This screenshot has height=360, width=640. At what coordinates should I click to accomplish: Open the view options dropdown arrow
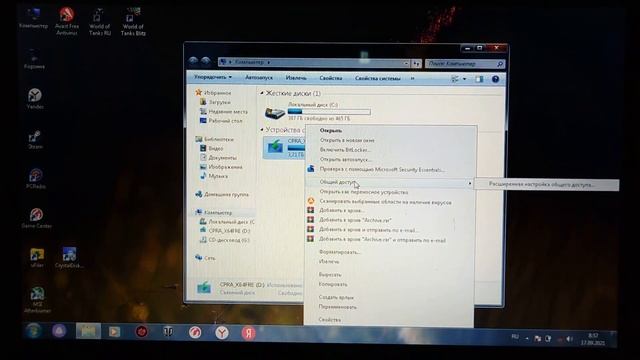(464, 79)
